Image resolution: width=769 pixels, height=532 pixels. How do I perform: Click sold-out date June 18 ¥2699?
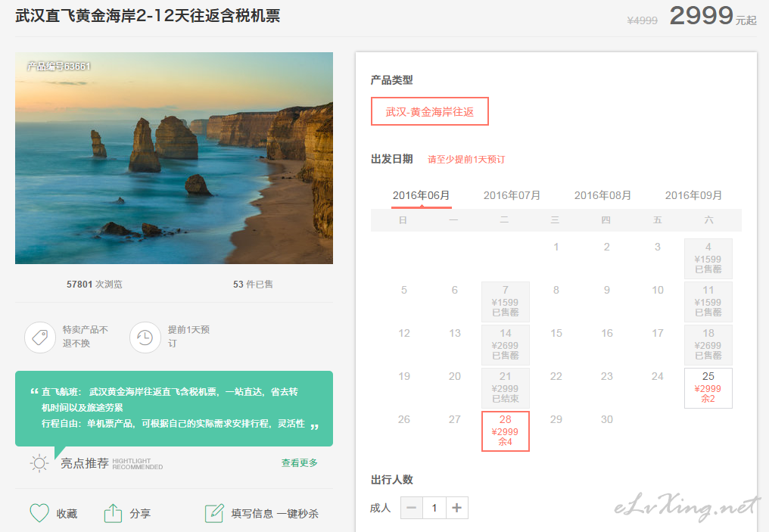708,344
